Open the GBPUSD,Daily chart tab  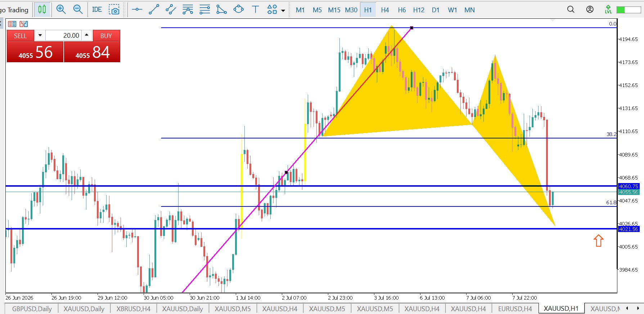point(32,309)
